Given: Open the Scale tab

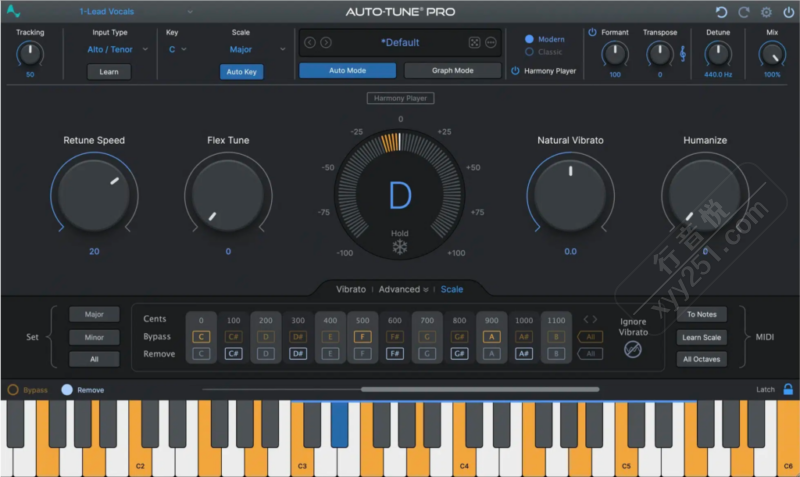Looking at the screenshot, I should pos(452,289).
